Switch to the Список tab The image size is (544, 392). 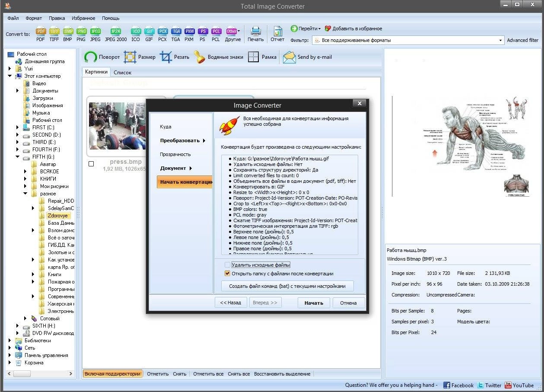[x=123, y=73]
